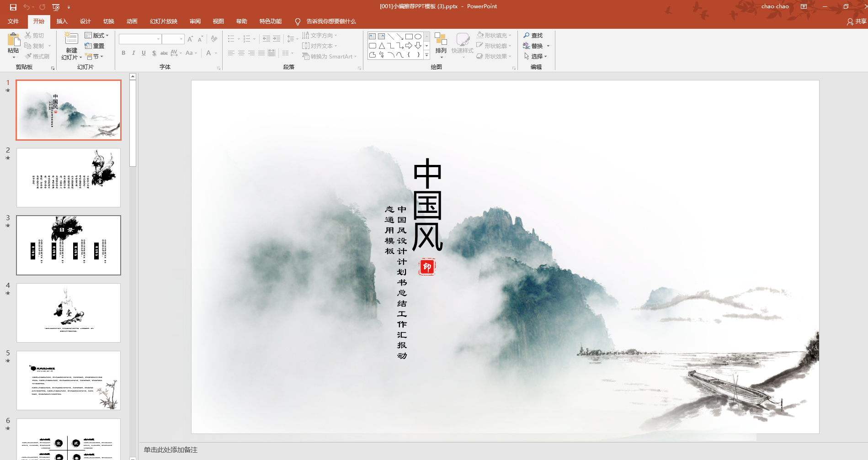Start slideshow from beginning via quick access icon

pyautogui.click(x=56, y=7)
